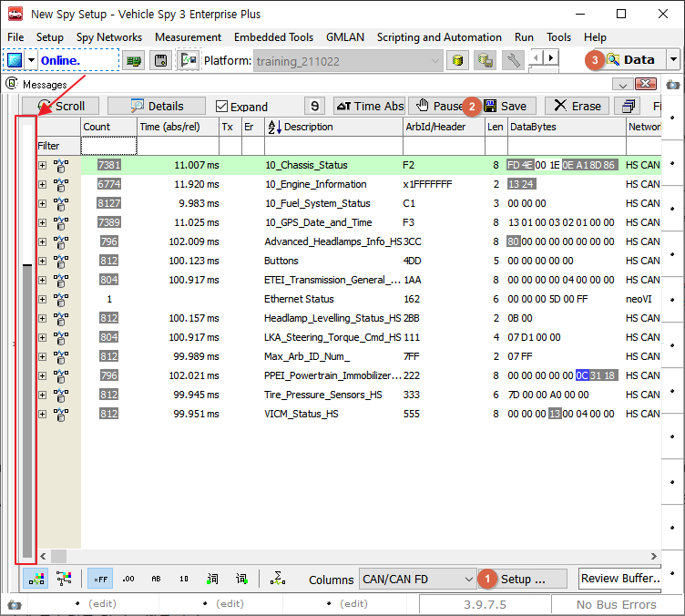Viewport: 685px width, 616px height.
Task: Click the AB ASCII format icon
Action: pos(156,579)
